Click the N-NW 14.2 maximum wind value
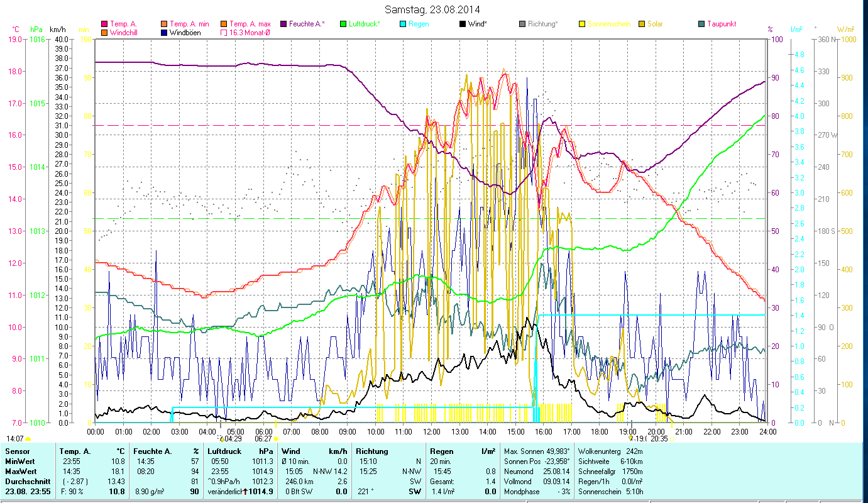 [x=330, y=472]
